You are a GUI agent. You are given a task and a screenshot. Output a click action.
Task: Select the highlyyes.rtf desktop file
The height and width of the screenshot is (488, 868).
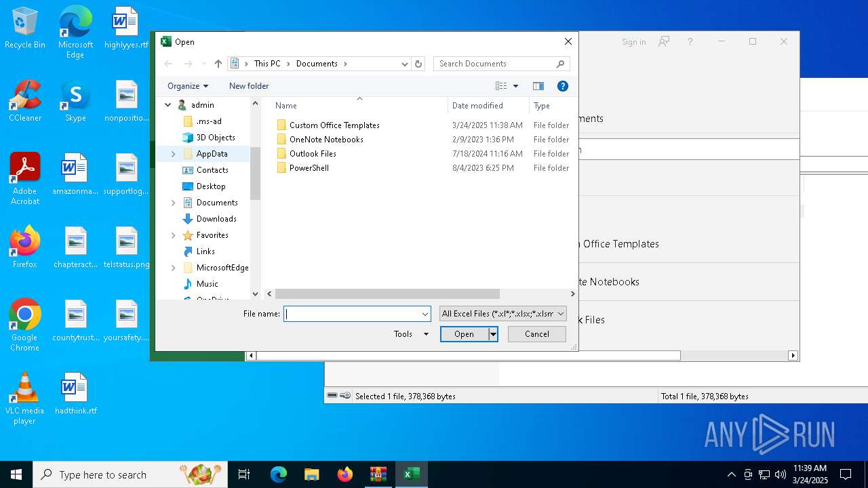(x=126, y=28)
